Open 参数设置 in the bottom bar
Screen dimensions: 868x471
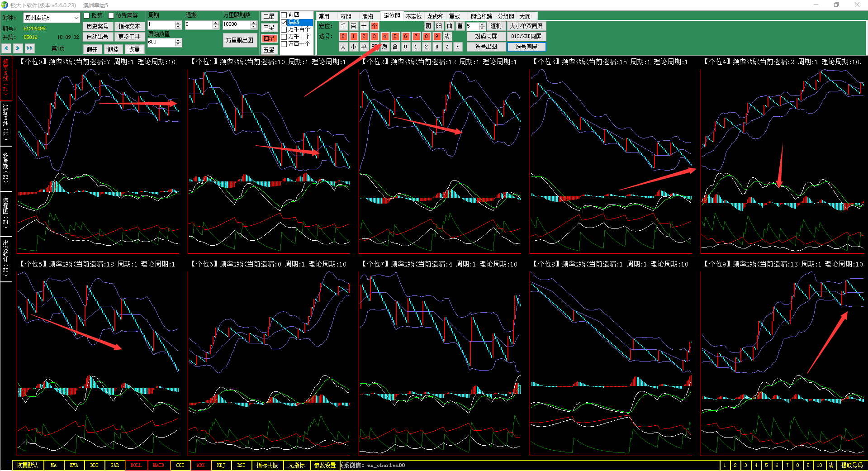tap(325, 465)
